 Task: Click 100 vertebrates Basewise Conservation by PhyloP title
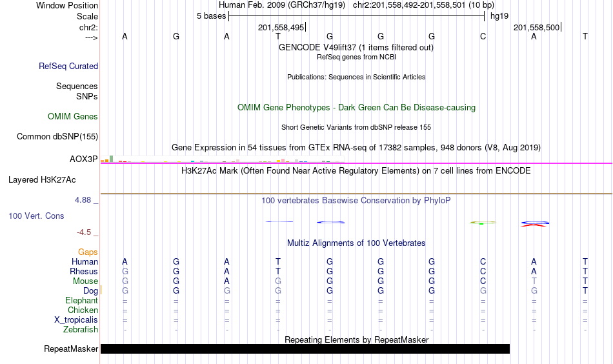[x=356, y=201]
